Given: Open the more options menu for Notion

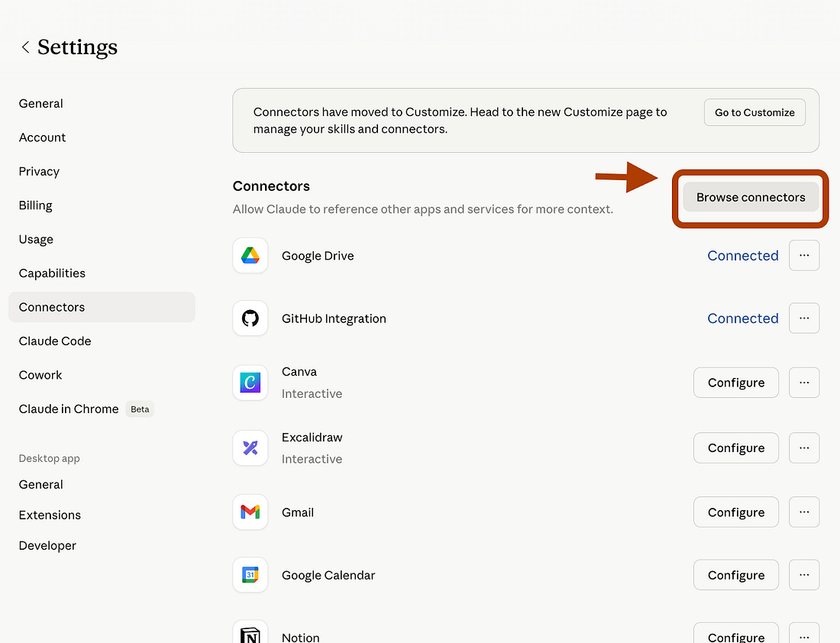Looking at the screenshot, I should coord(804,634).
